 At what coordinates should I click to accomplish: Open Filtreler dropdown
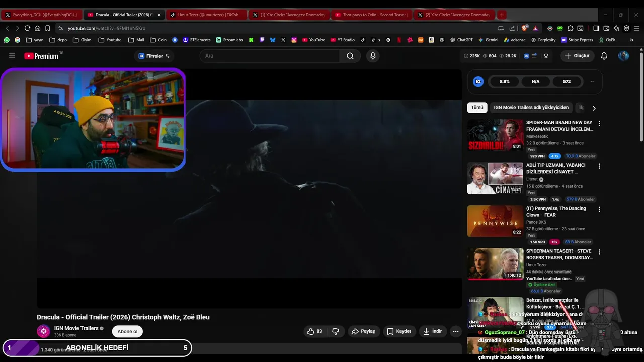[154, 56]
